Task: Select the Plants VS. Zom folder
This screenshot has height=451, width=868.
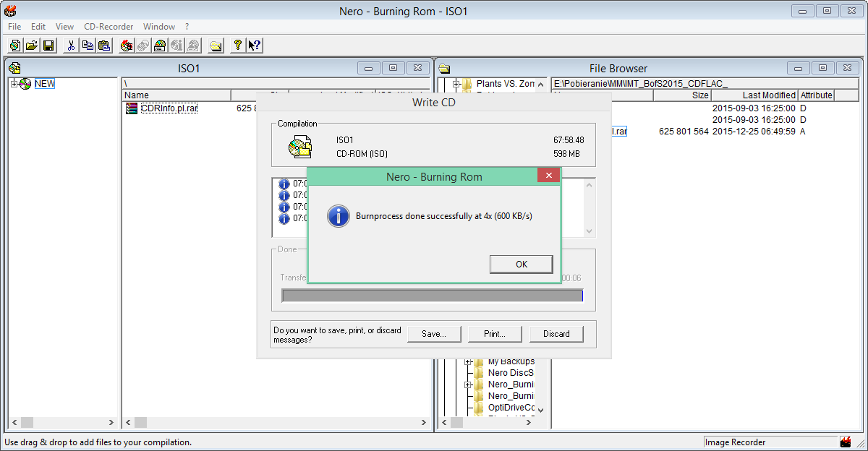Action: [506, 84]
